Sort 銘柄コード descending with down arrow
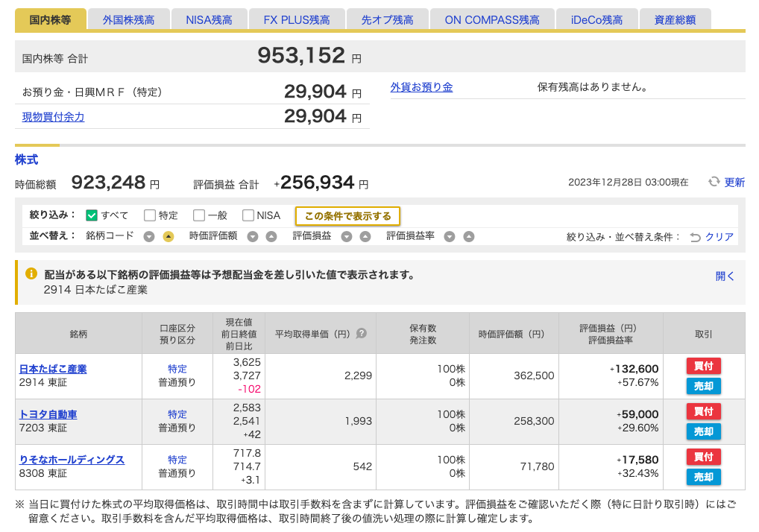Viewport: 759px width, 532px height. [149, 236]
